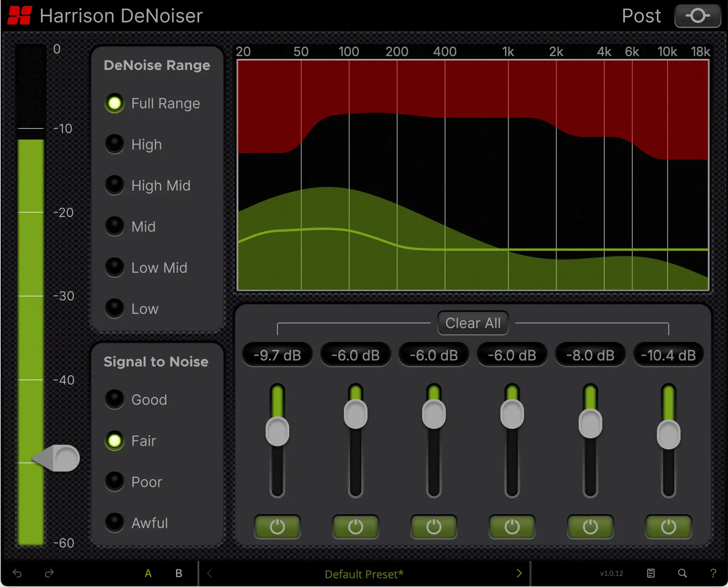Go to the previous preset arrow
This screenshot has width=728, height=587.
tap(209, 573)
